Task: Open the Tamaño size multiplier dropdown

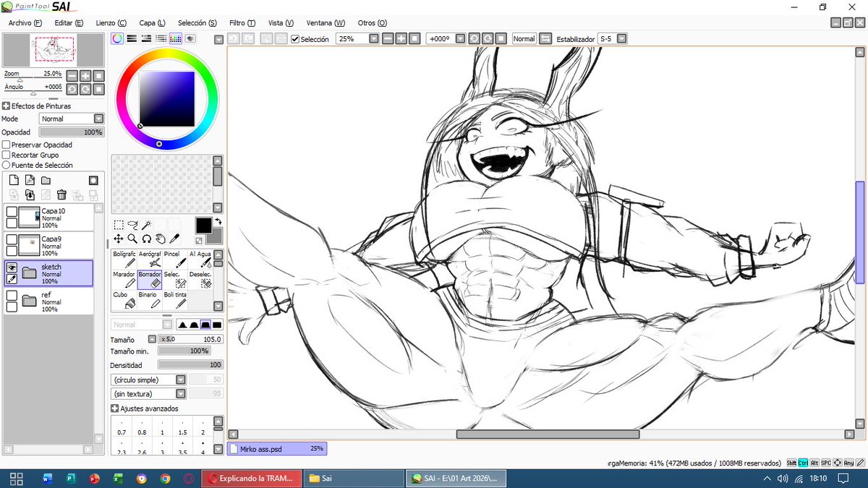Action: (152, 339)
